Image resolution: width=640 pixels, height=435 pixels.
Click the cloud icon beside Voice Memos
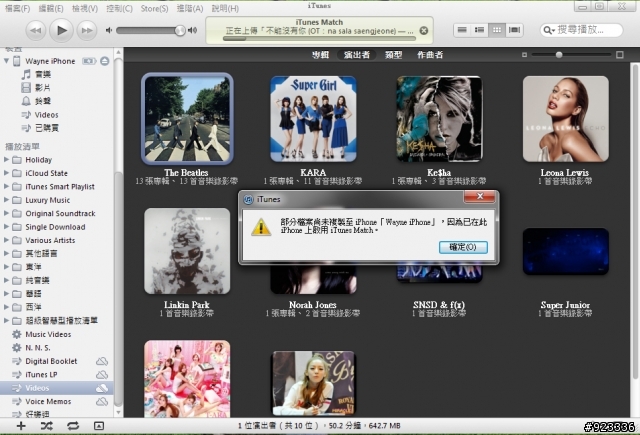point(102,402)
